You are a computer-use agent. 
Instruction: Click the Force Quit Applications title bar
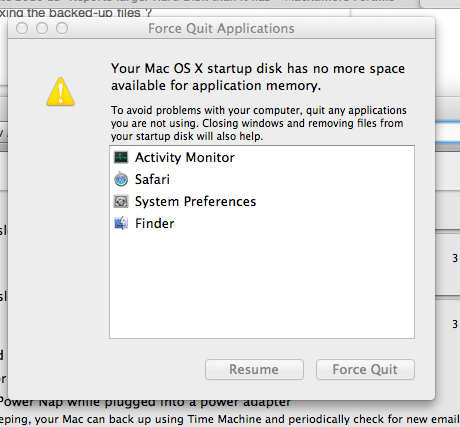pos(221,28)
